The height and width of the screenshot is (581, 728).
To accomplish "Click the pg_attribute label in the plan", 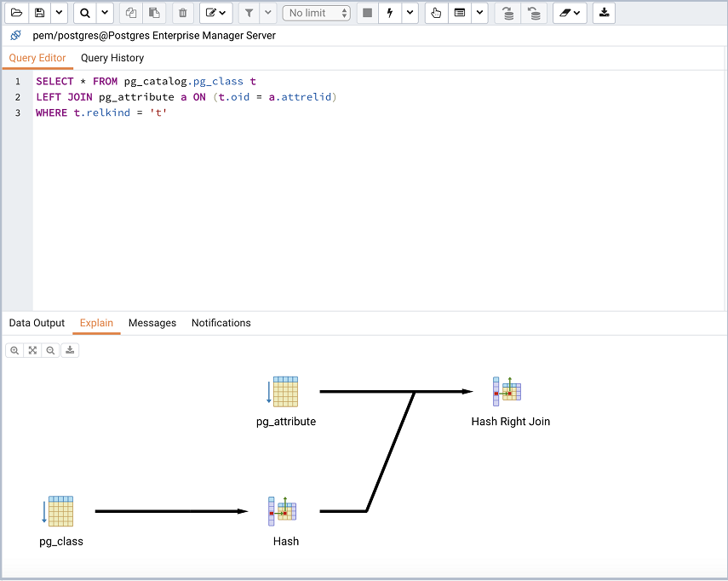I will [286, 422].
